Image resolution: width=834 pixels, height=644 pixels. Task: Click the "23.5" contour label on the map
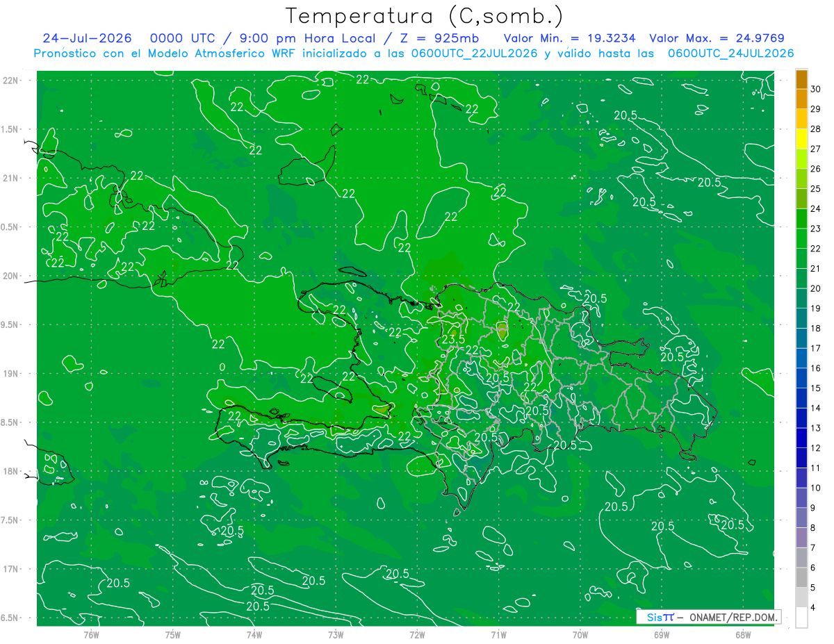[x=453, y=340]
